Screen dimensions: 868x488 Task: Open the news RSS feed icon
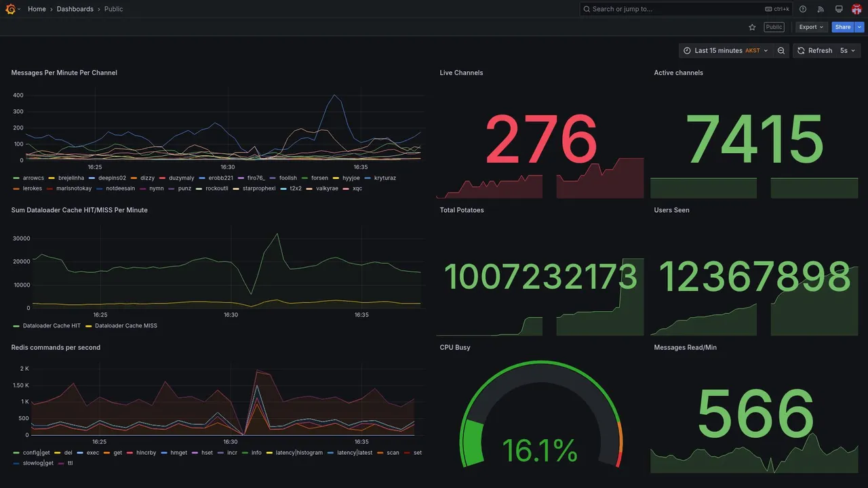coord(821,9)
